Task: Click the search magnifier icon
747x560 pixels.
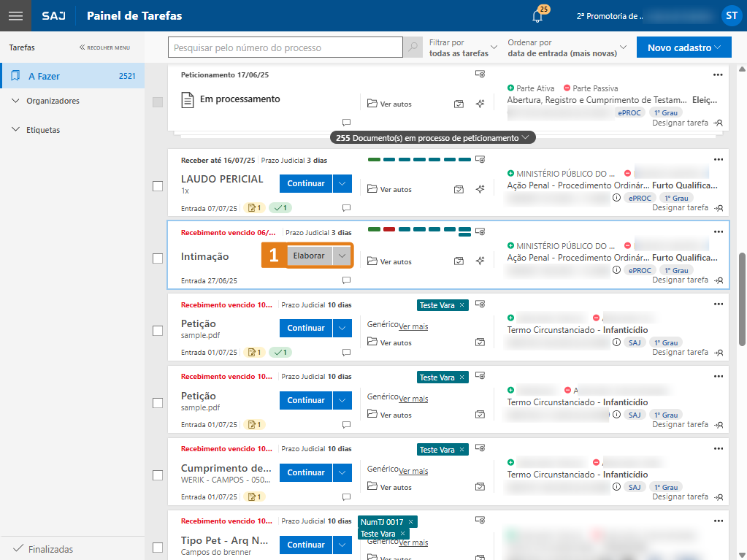Action: [x=413, y=47]
